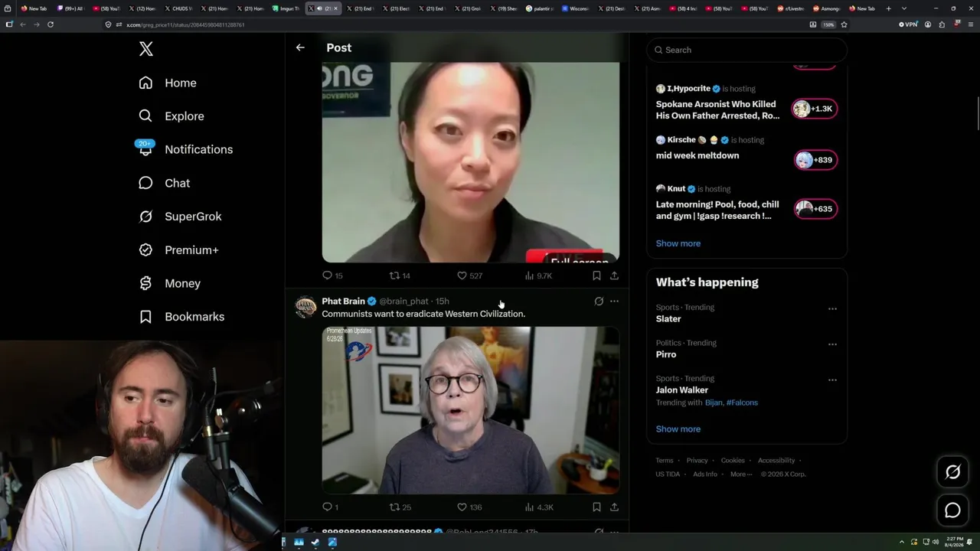View analytics of Phat Brain's post, 4.3K views

[x=539, y=507]
